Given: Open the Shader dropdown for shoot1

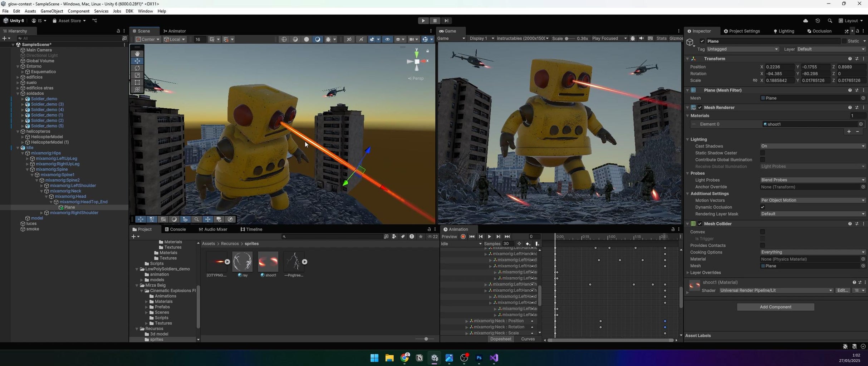Looking at the screenshot, I should coord(776,291).
